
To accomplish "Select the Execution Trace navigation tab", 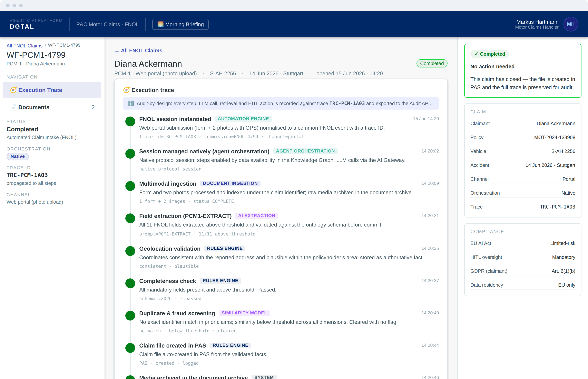I will pos(52,90).
